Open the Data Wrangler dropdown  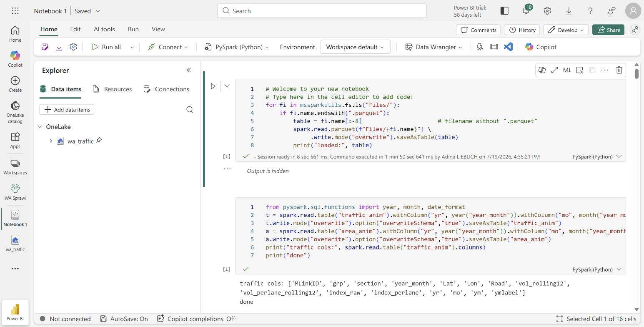pyautogui.click(x=434, y=47)
